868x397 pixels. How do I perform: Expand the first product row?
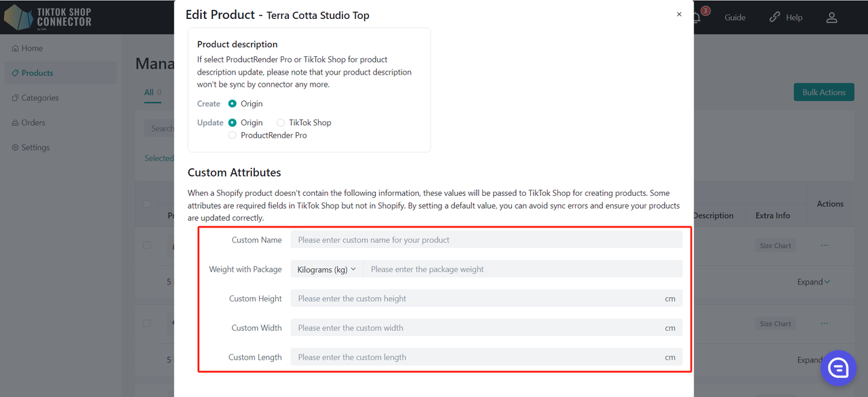[x=814, y=282]
